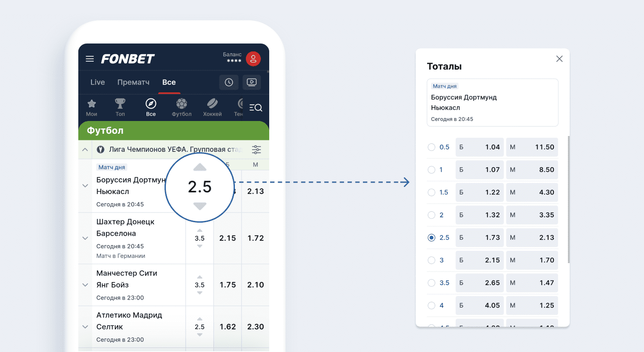Click the hidden Баланс **** value
The height and width of the screenshot is (352, 644).
(234, 61)
